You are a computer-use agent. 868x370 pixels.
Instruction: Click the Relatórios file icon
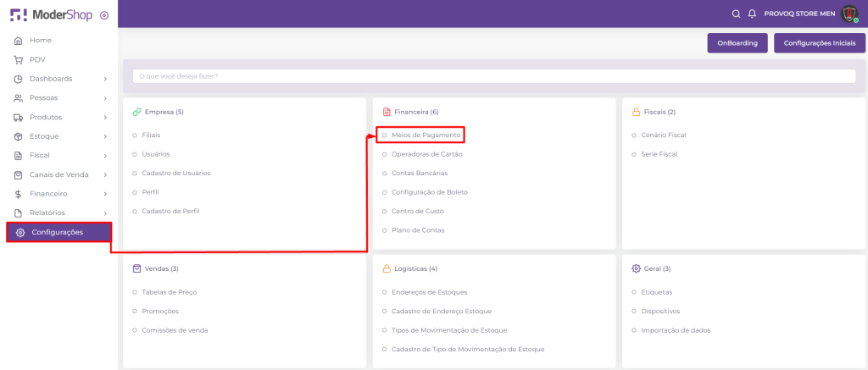click(x=19, y=213)
